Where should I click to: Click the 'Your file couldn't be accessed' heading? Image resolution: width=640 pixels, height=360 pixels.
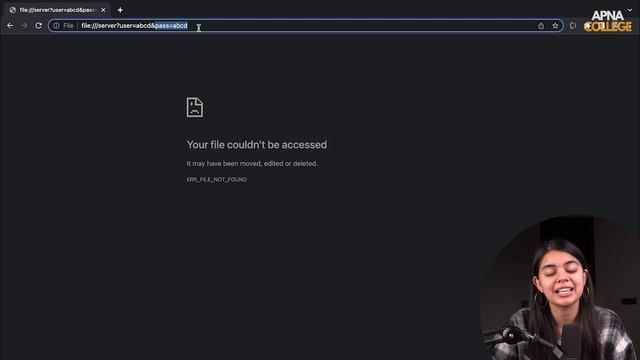(257, 144)
